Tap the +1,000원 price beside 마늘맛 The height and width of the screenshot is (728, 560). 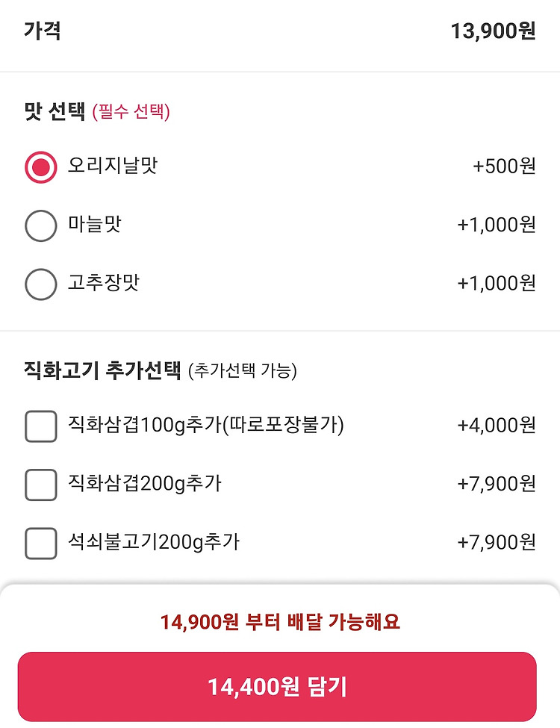(497, 225)
